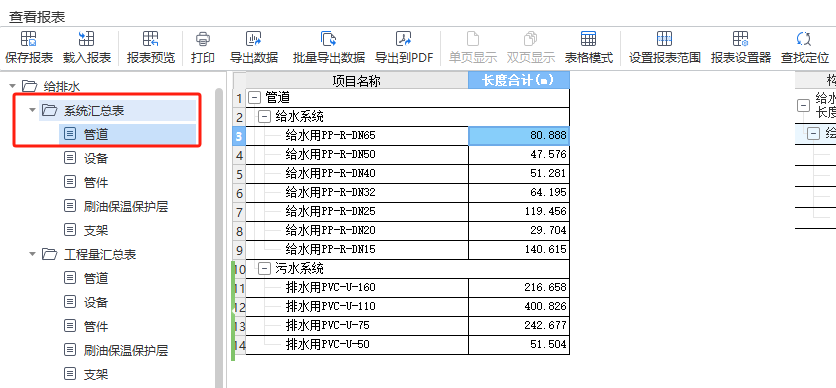Collapse the 给水系统 group in table
The height and width of the screenshot is (388, 836).
pos(265,117)
